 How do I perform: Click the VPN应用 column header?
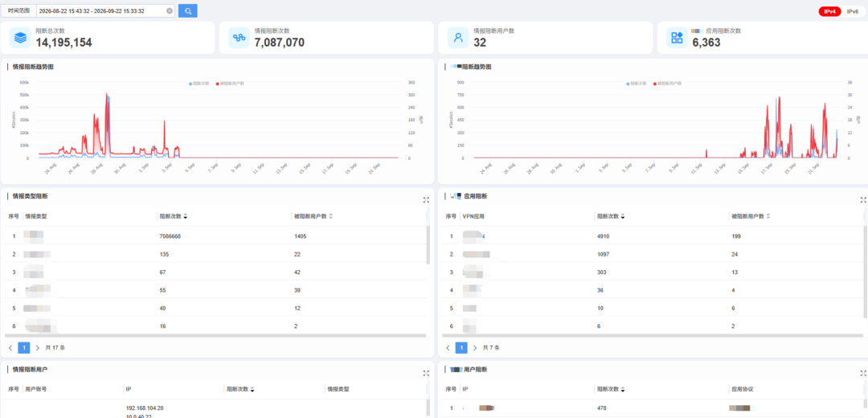[x=473, y=216]
